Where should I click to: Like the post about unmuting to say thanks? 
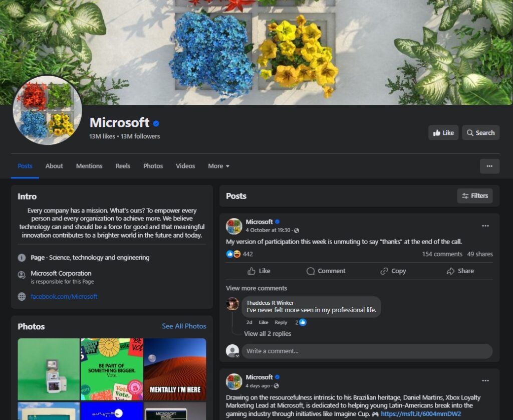259,271
